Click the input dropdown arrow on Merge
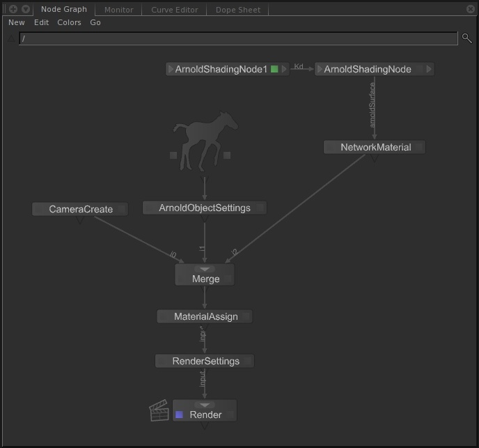 point(205,269)
